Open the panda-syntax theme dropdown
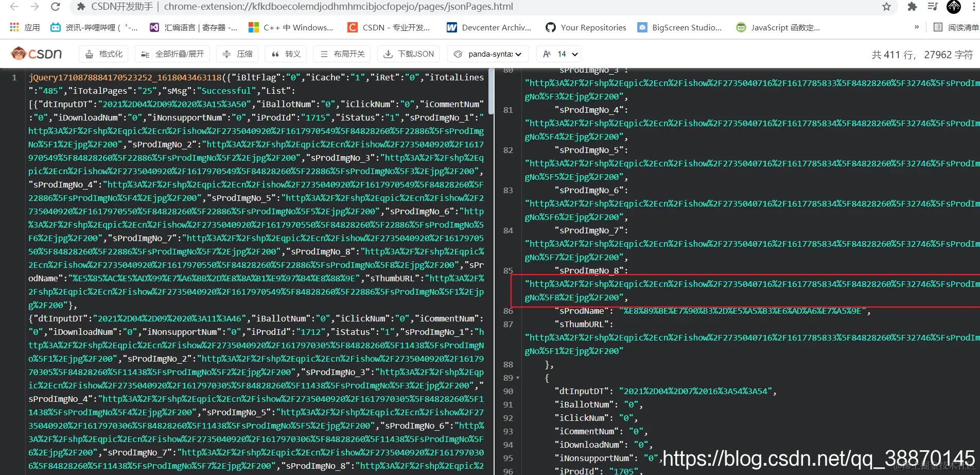This screenshot has width=980, height=475. pos(488,54)
